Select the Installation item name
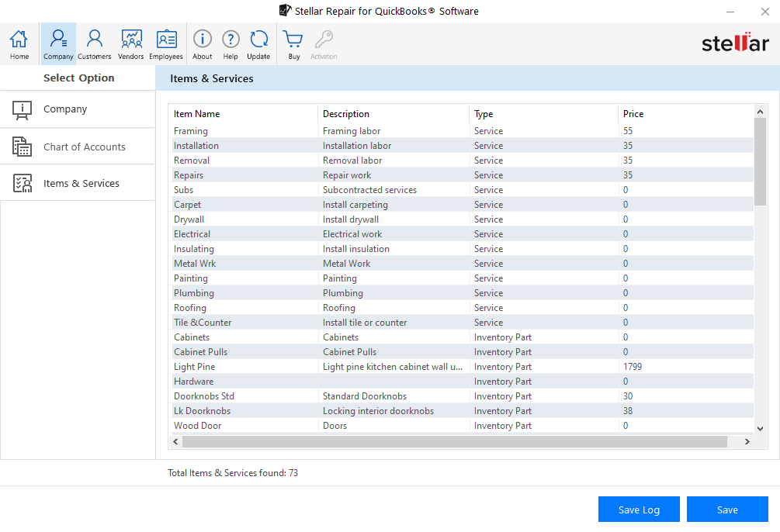 click(x=196, y=146)
